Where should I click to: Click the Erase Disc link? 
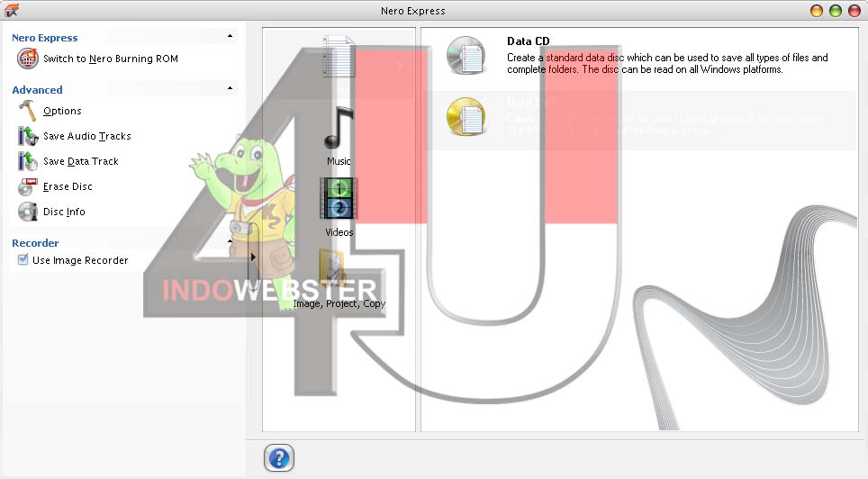pyautogui.click(x=68, y=186)
